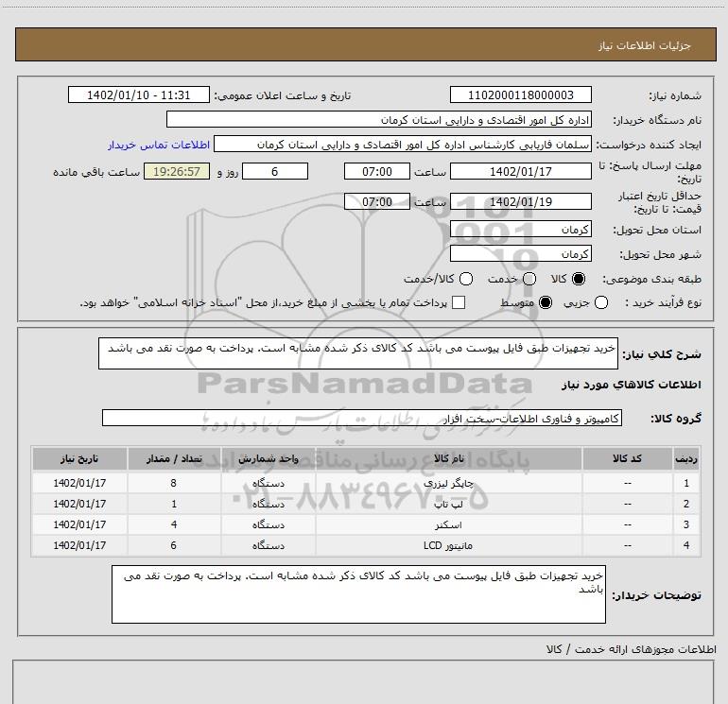Click the countdown timer 19:26:57 field
Viewport: 728px width, 704px height.
coord(177,172)
